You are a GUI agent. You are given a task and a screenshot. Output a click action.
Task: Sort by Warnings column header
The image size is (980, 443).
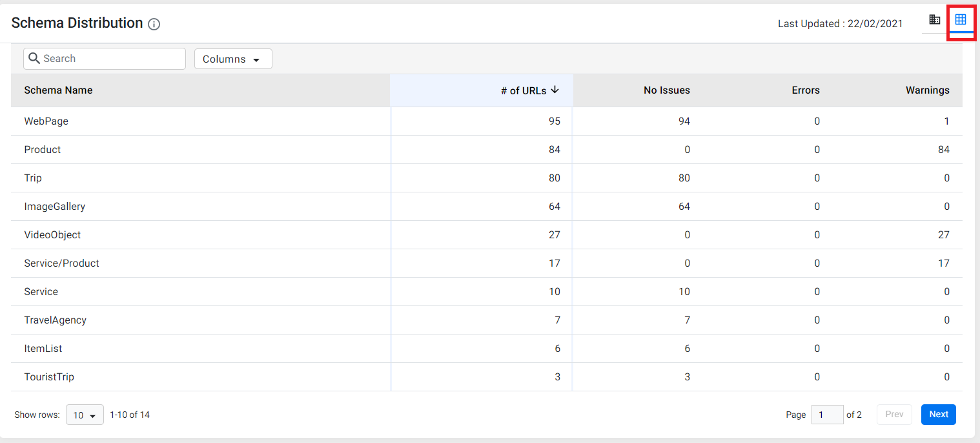[928, 90]
